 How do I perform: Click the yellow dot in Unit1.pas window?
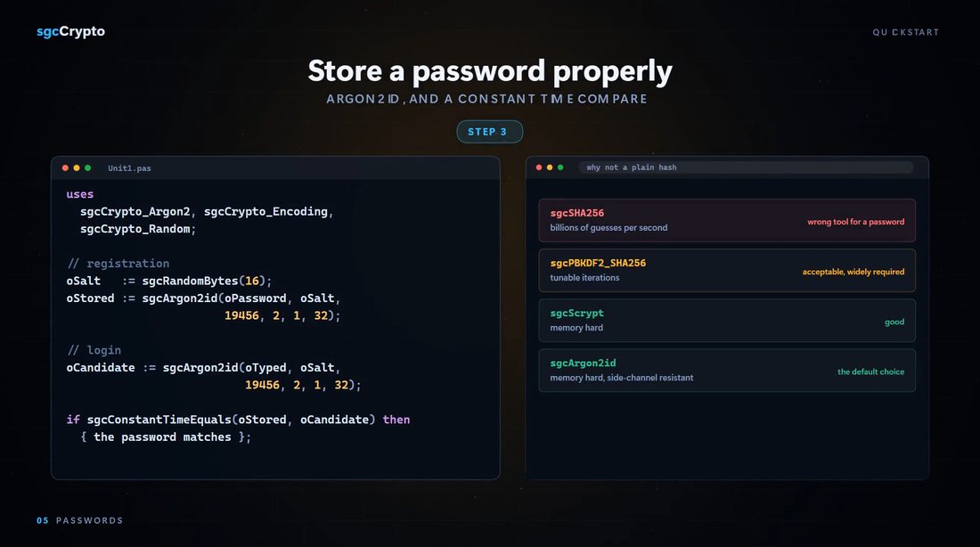coord(77,167)
